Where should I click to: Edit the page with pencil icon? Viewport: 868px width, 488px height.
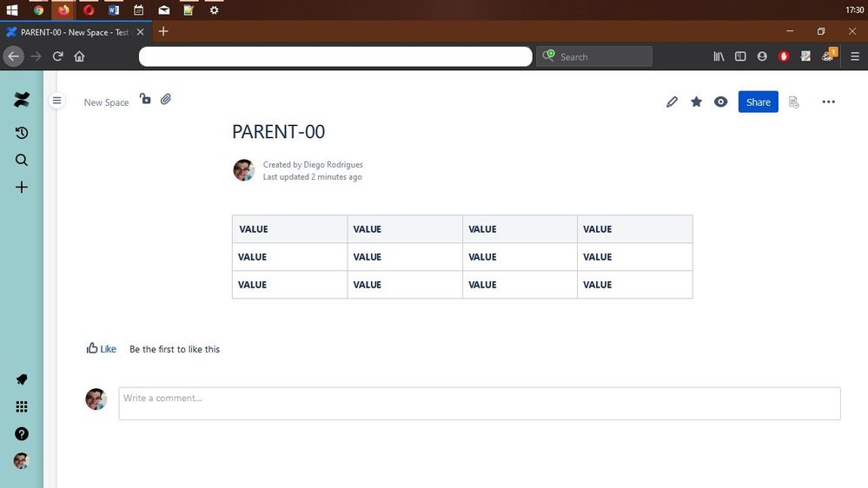[x=672, y=102]
